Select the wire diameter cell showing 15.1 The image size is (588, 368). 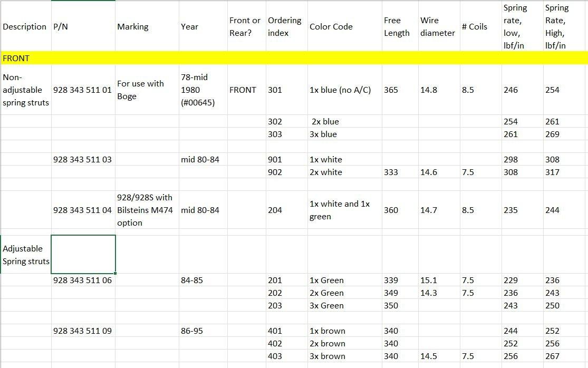(x=429, y=280)
